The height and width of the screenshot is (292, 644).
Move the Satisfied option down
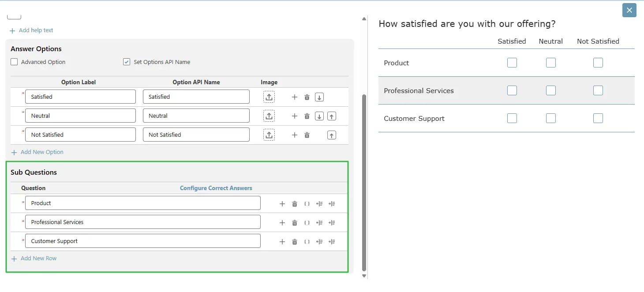(319, 97)
